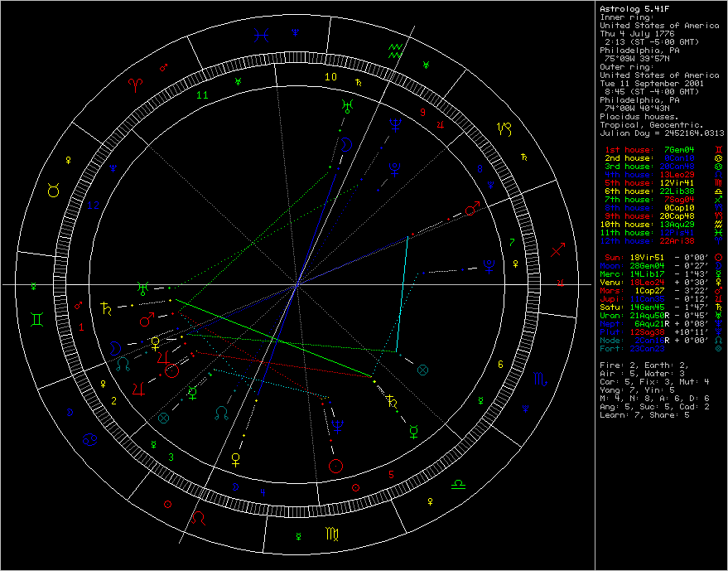
Task: Click the green house number 11 label
Action: point(203,95)
